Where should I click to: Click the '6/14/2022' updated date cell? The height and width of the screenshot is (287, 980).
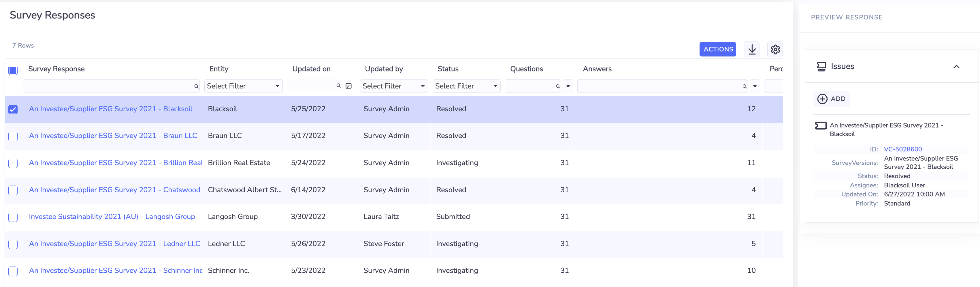click(308, 190)
